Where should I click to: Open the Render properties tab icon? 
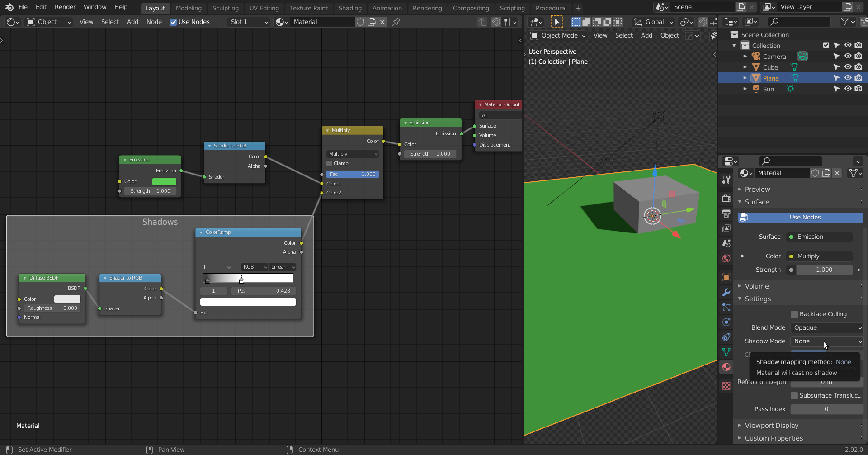pyautogui.click(x=726, y=199)
